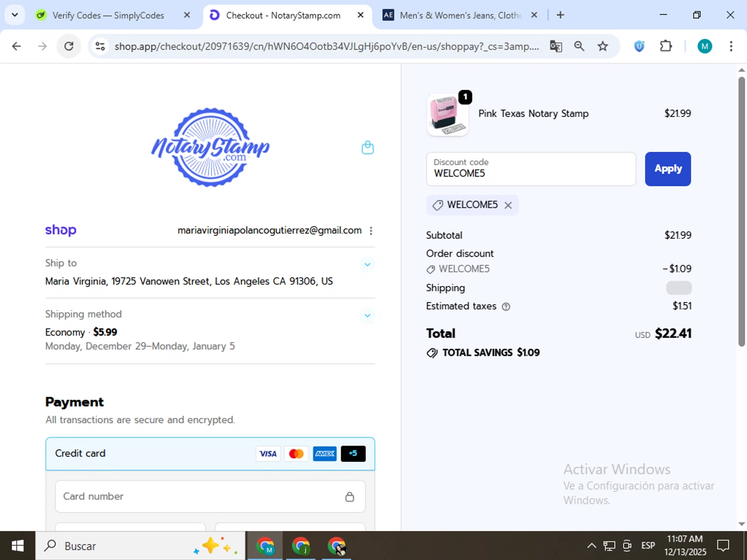The height and width of the screenshot is (560, 747).
Task: Close the Checkout NotaryStamp.com tab
Action: 361,15
